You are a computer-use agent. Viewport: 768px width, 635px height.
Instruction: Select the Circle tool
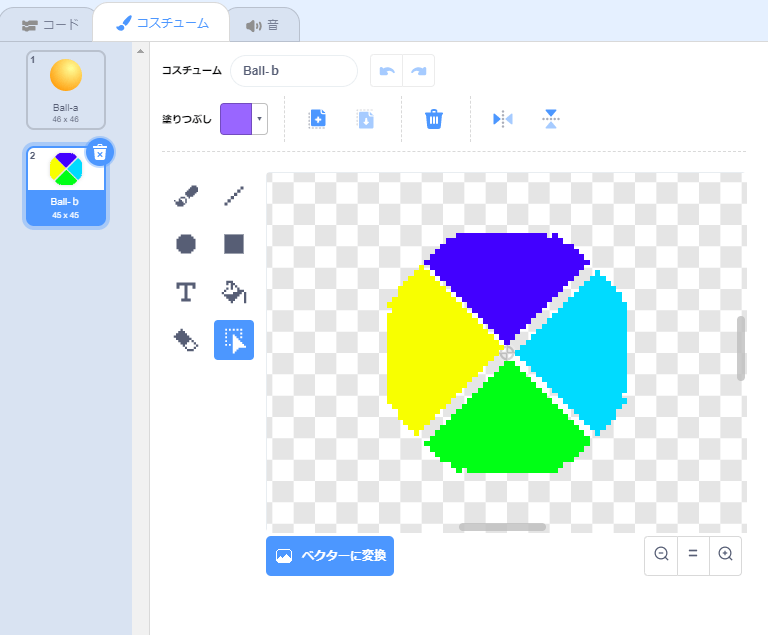coord(186,244)
